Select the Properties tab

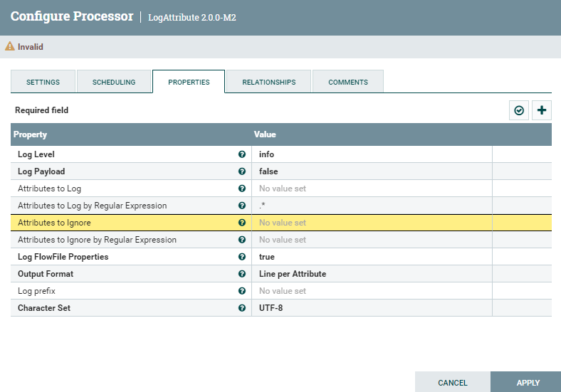pos(189,82)
